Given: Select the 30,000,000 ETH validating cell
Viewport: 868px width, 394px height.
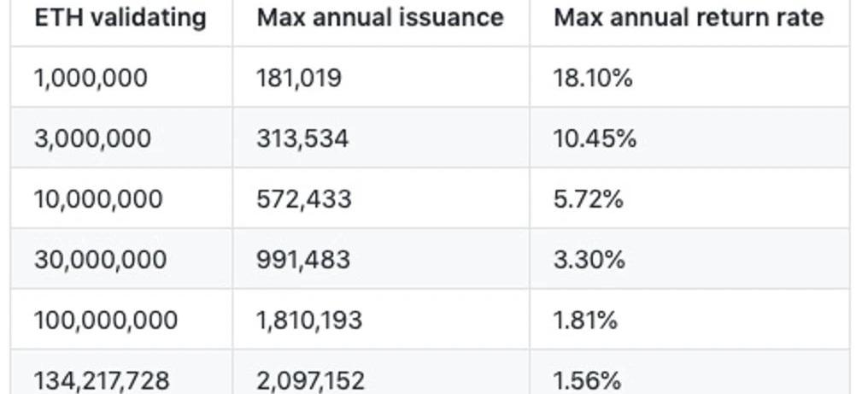Looking at the screenshot, I should click(100, 260).
